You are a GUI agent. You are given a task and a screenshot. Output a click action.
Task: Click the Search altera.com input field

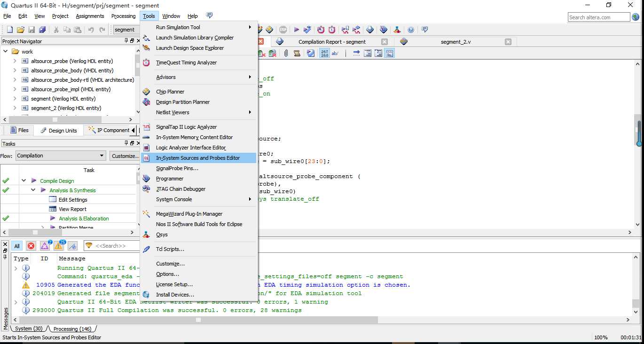click(598, 17)
